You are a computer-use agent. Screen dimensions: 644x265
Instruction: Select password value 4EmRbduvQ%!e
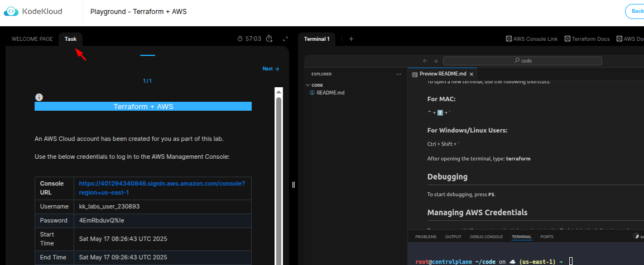pos(102,221)
